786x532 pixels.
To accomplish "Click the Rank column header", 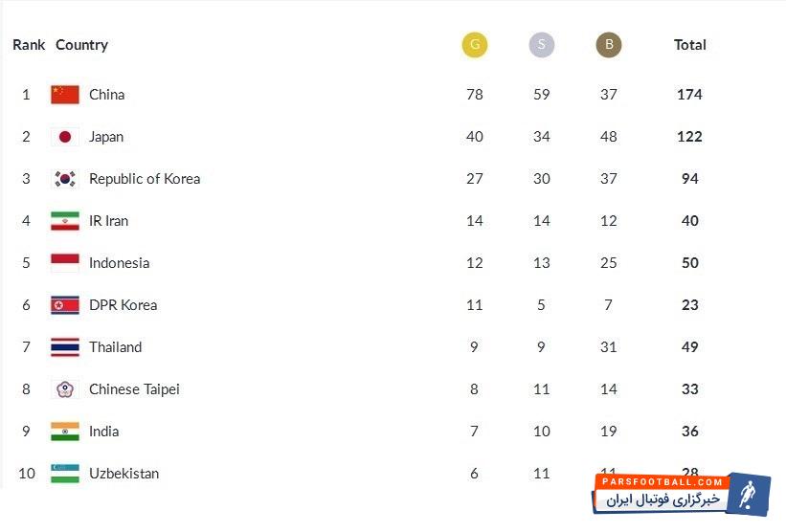I will [29, 45].
